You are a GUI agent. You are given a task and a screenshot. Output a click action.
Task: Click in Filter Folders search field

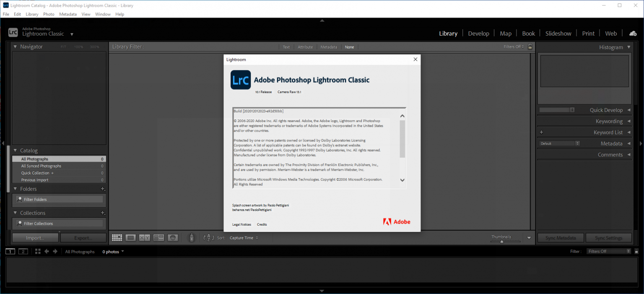[x=60, y=199]
